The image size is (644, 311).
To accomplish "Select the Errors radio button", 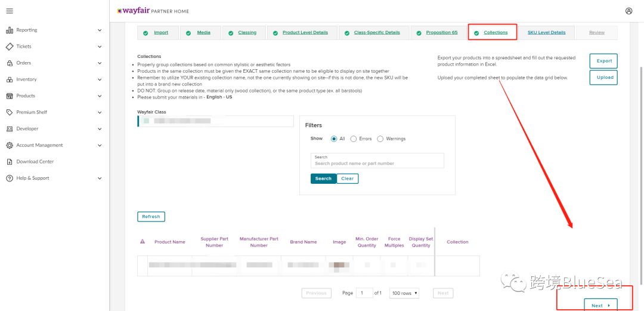I will click(x=353, y=139).
